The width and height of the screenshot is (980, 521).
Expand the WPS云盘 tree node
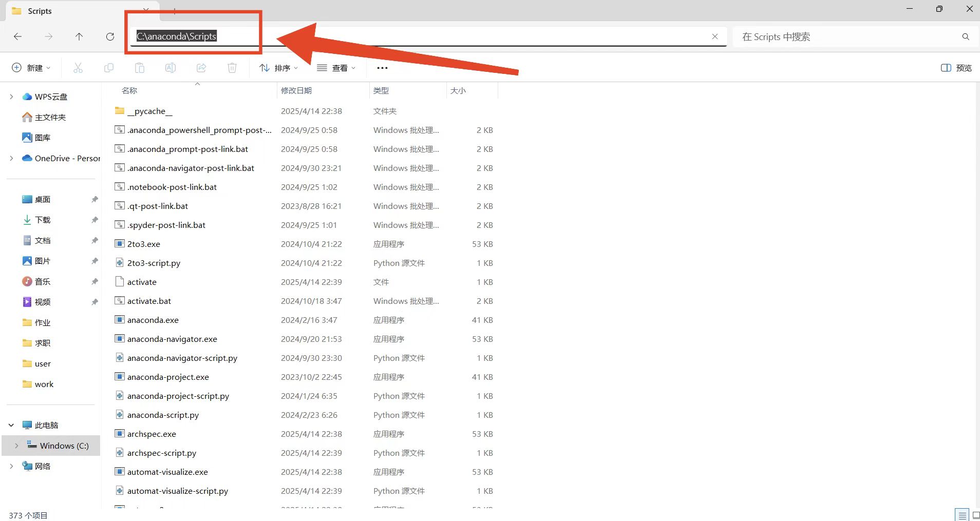click(x=11, y=97)
